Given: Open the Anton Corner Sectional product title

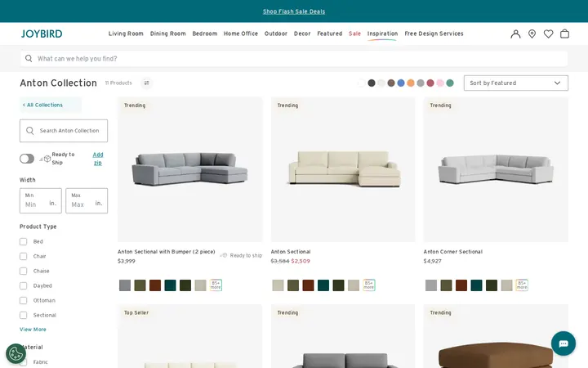Looking at the screenshot, I should click(453, 252).
